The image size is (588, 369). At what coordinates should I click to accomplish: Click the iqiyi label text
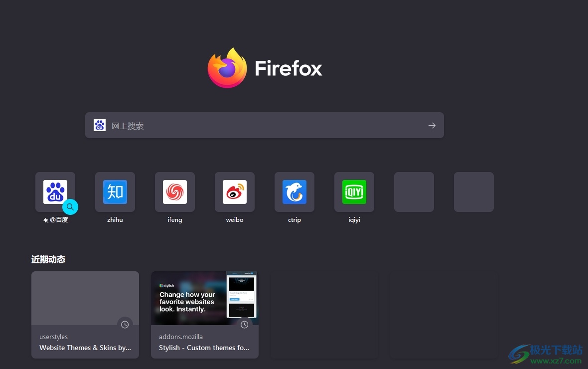(354, 220)
